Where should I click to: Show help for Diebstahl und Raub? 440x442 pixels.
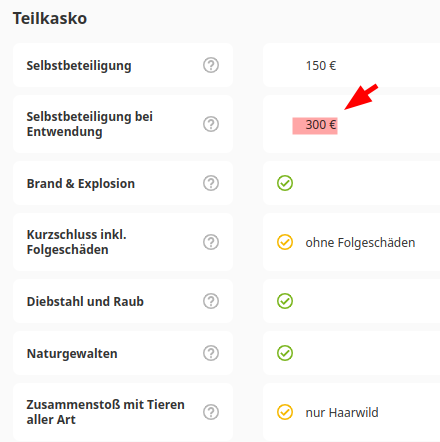[x=211, y=301]
